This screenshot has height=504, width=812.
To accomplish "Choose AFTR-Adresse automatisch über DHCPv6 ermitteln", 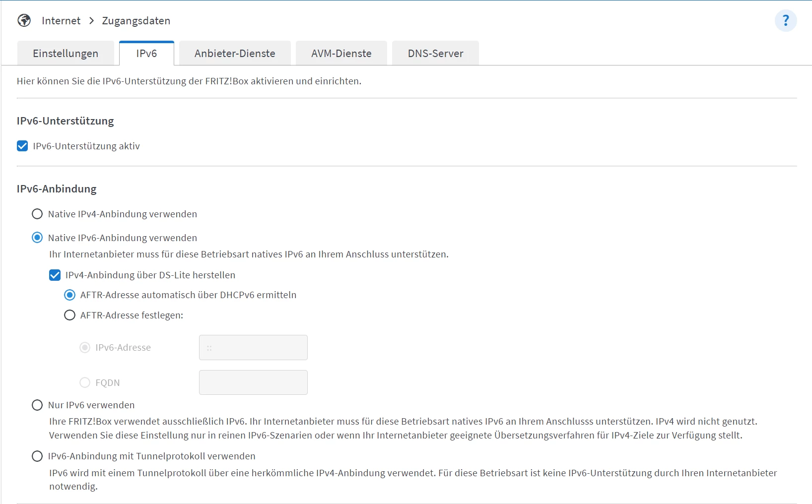I will (70, 295).
